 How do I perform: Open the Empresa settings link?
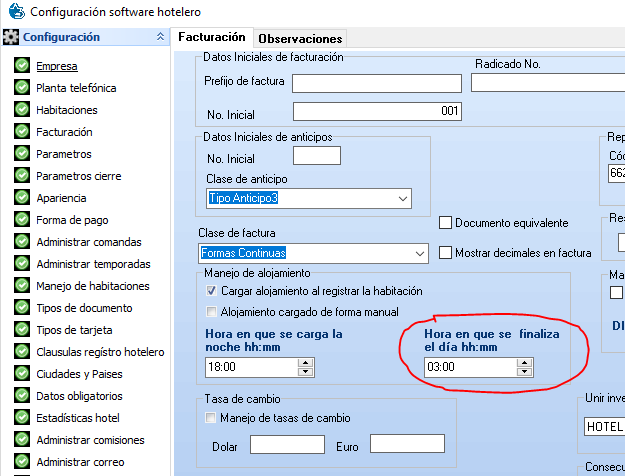point(56,67)
